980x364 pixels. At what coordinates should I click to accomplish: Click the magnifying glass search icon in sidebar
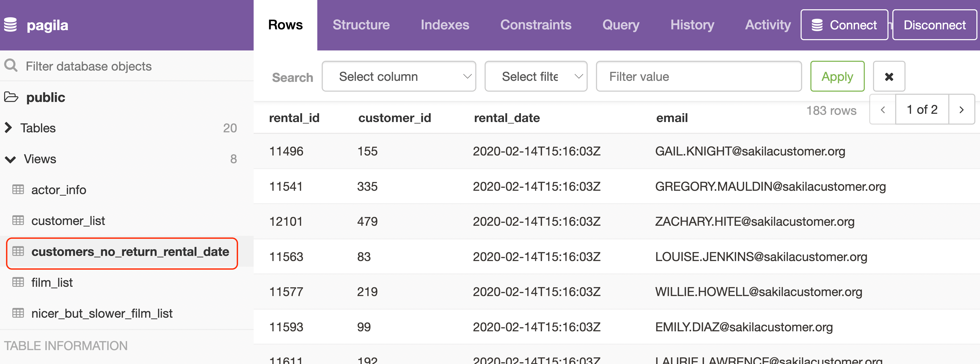tap(11, 65)
